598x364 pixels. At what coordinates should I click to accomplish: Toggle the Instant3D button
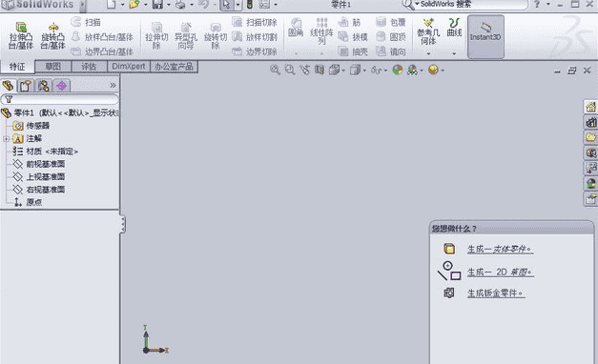(485, 36)
